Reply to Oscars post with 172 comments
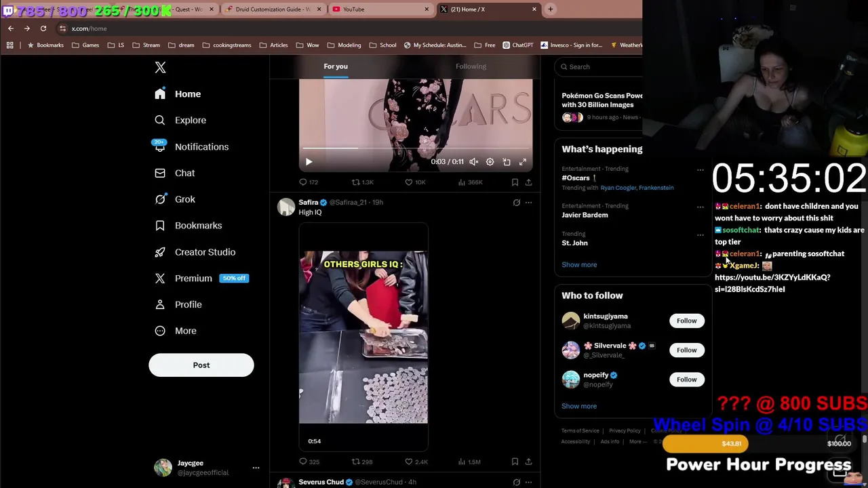This screenshot has width=868, height=488. coord(309,182)
